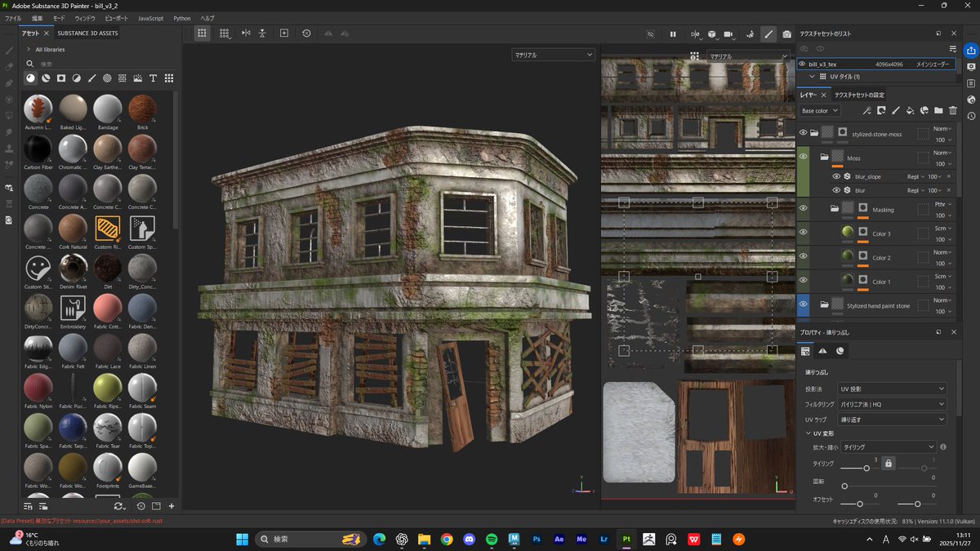Open the 編集 menu

point(38,18)
